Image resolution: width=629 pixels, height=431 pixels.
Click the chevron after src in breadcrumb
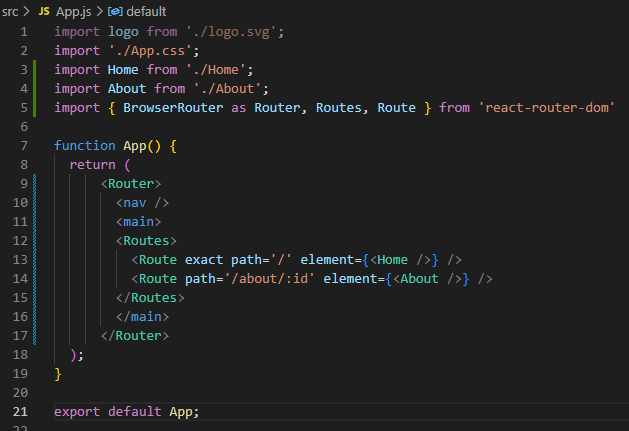26,11
